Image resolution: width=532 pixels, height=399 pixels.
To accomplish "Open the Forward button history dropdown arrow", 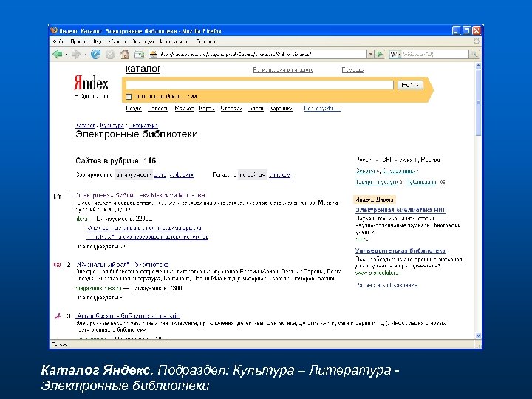I will (x=85, y=54).
